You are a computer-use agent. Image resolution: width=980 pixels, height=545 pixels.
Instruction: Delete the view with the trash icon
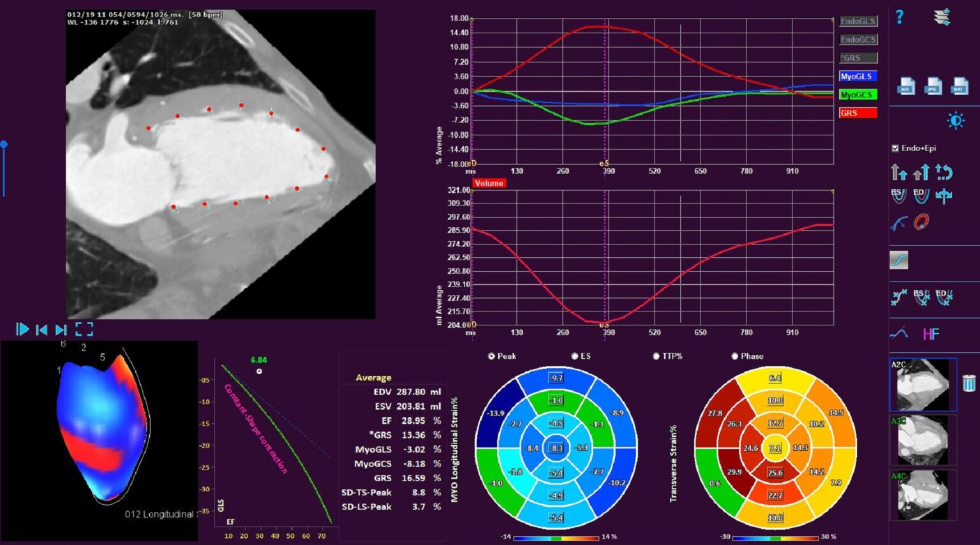pyautogui.click(x=969, y=383)
